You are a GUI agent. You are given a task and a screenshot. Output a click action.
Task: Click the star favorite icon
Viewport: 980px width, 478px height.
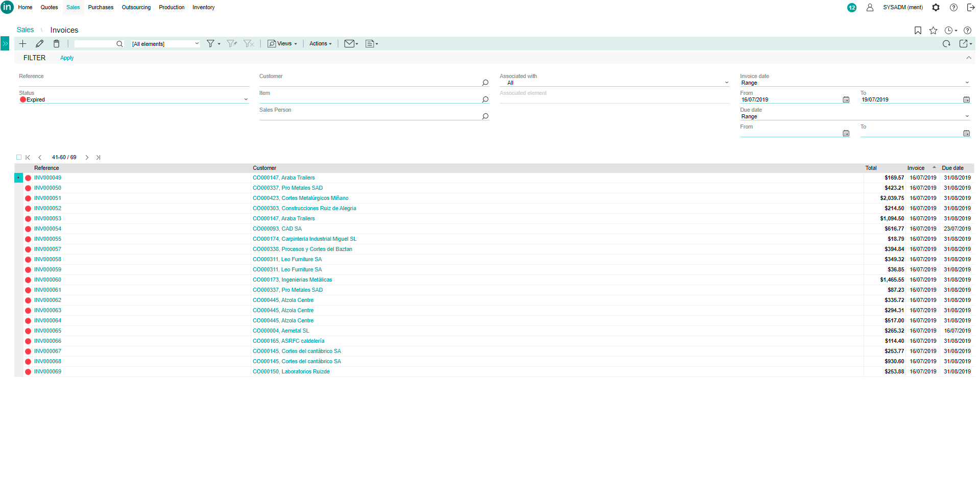(x=933, y=31)
